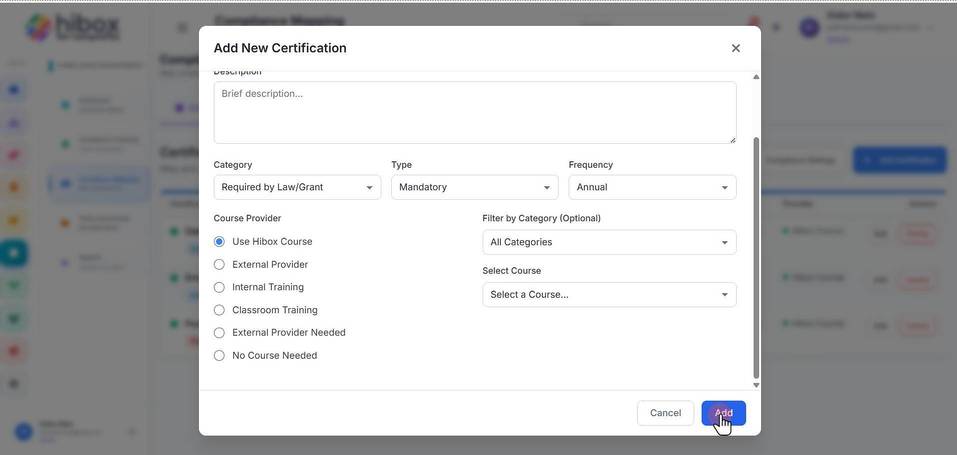
Task: Click the user avatar in the top-right header
Action: click(x=809, y=27)
